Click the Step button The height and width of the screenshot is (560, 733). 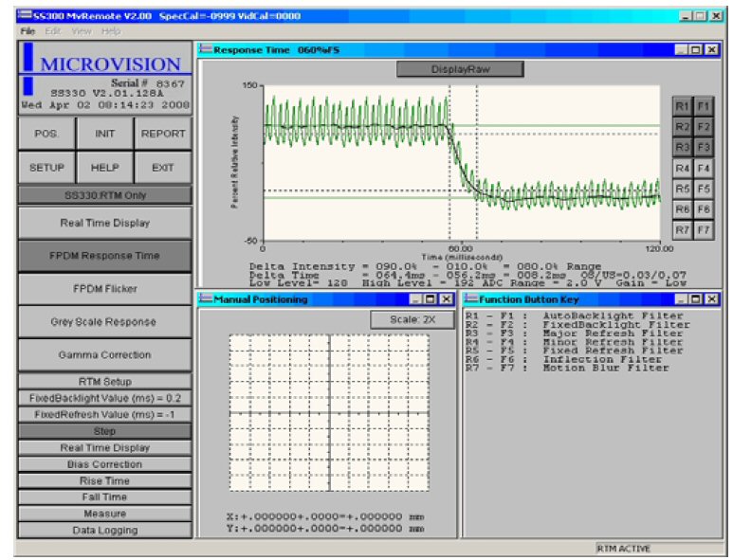105,431
